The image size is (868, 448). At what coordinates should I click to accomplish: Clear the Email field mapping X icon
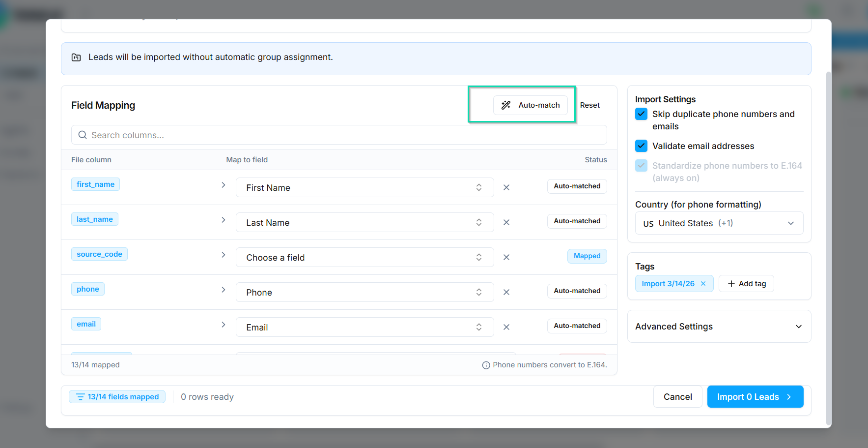tap(506, 327)
